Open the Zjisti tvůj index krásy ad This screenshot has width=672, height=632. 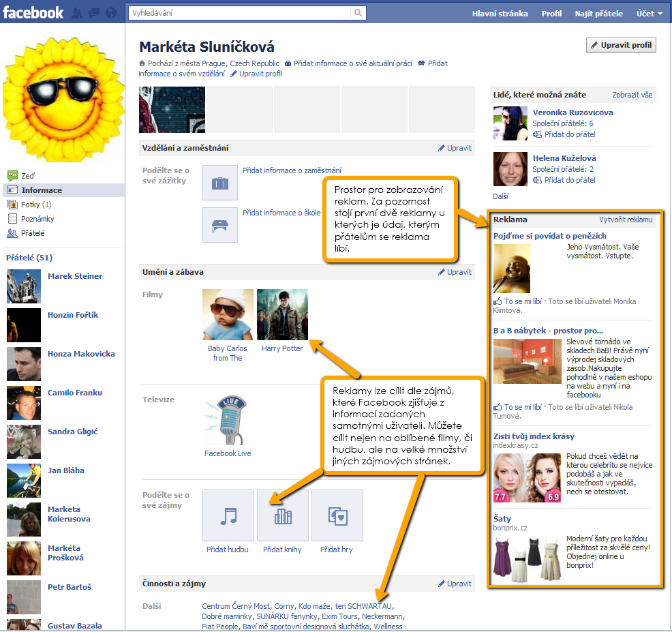[x=534, y=436]
